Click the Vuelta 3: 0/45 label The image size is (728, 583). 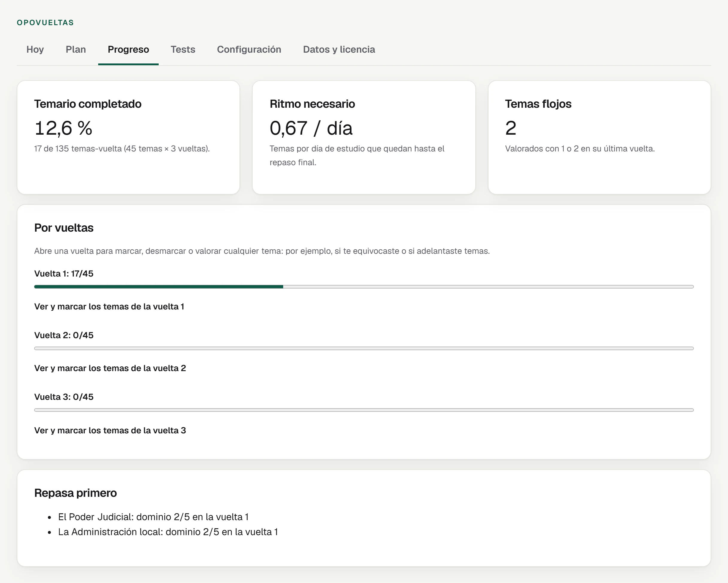pos(64,397)
